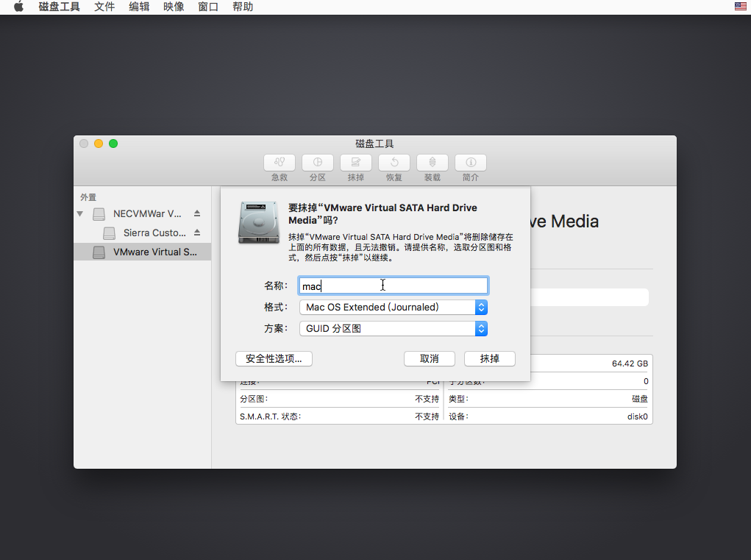Click the First Aid (急救) toolbar icon
The width and height of the screenshot is (751, 560).
click(280, 163)
